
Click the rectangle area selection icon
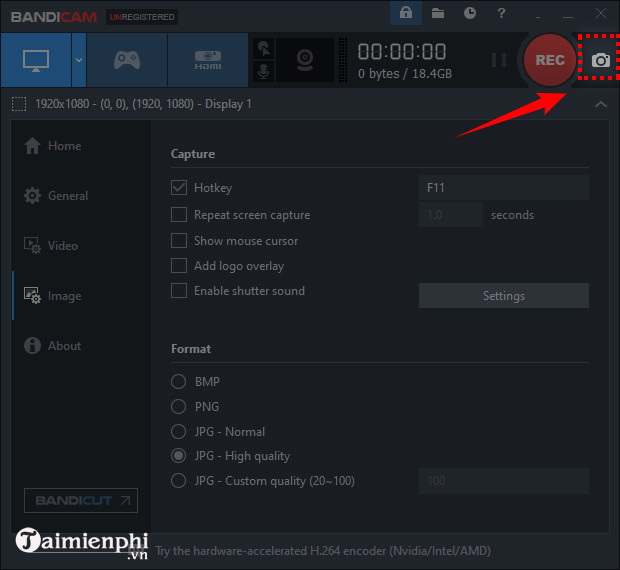click(19, 104)
